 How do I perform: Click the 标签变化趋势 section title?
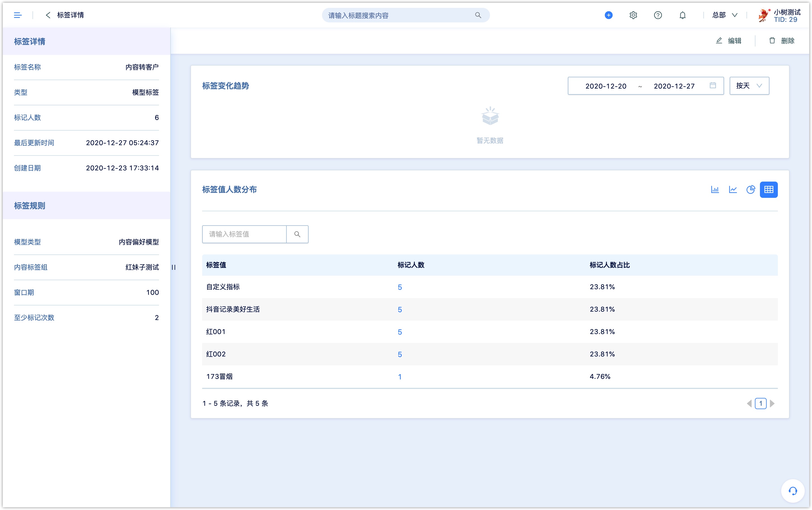pyautogui.click(x=225, y=86)
